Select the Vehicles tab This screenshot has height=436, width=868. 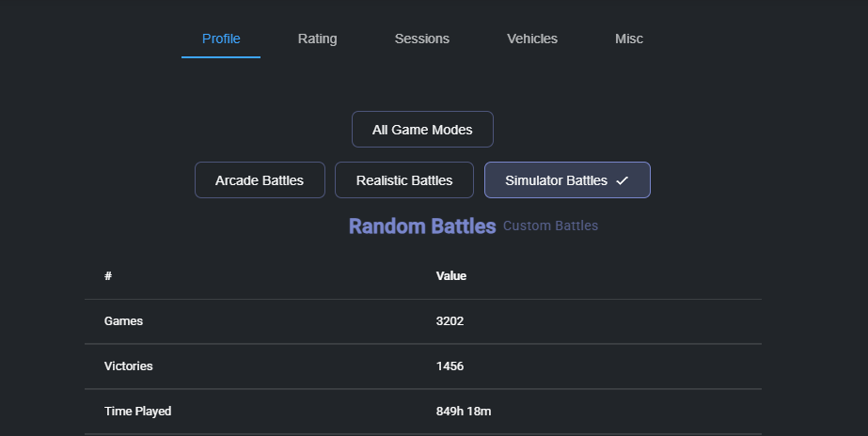(x=531, y=39)
